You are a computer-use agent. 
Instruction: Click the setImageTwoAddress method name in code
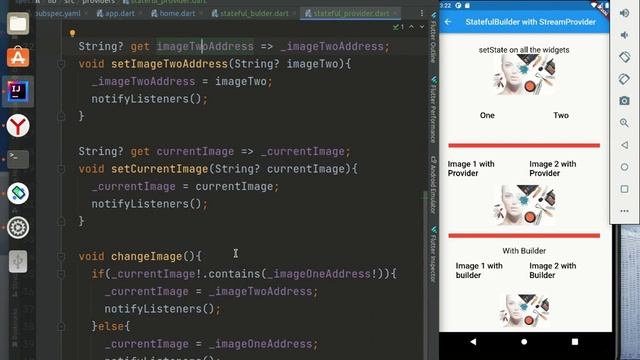[169, 64]
